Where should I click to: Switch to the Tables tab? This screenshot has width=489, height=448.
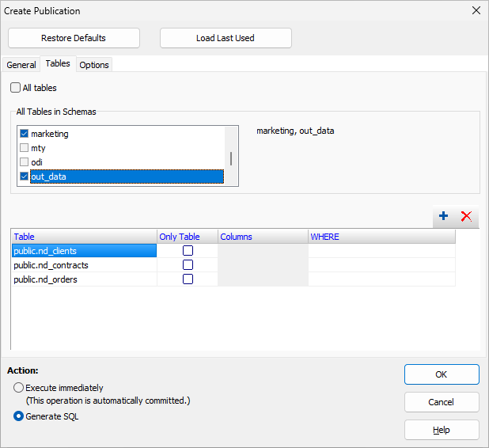tap(58, 63)
